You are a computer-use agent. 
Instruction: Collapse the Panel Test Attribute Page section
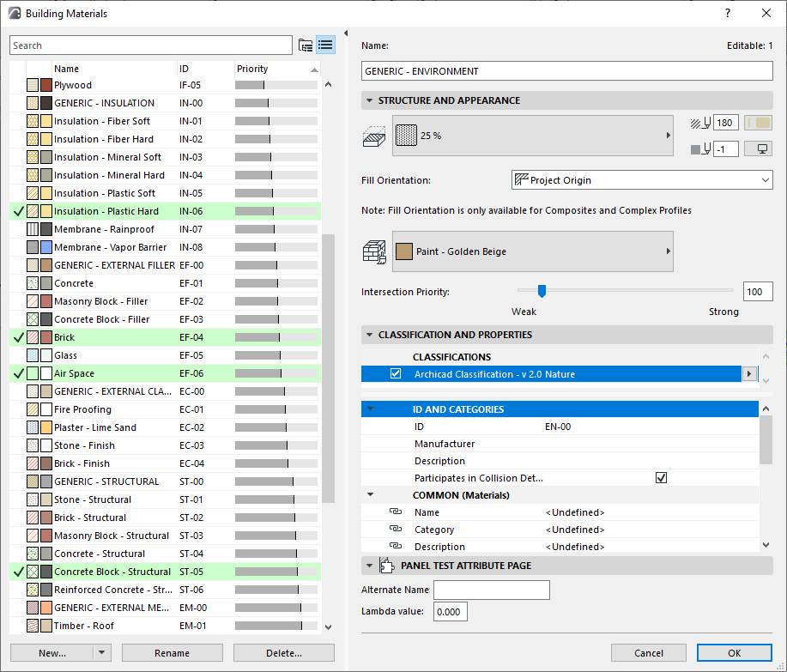point(369,566)
